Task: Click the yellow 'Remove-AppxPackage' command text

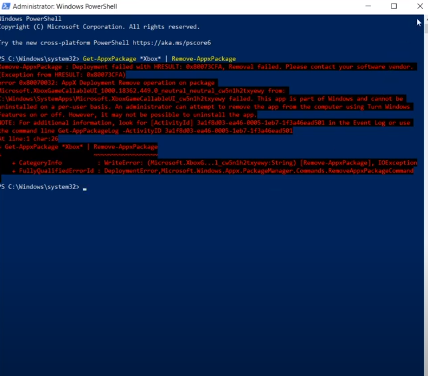Action: 204,59
